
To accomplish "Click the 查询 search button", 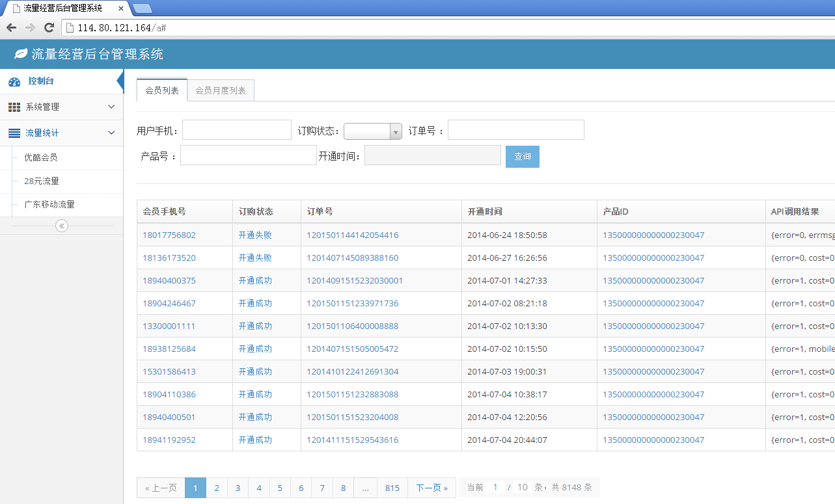I will (x=523, y=156).
